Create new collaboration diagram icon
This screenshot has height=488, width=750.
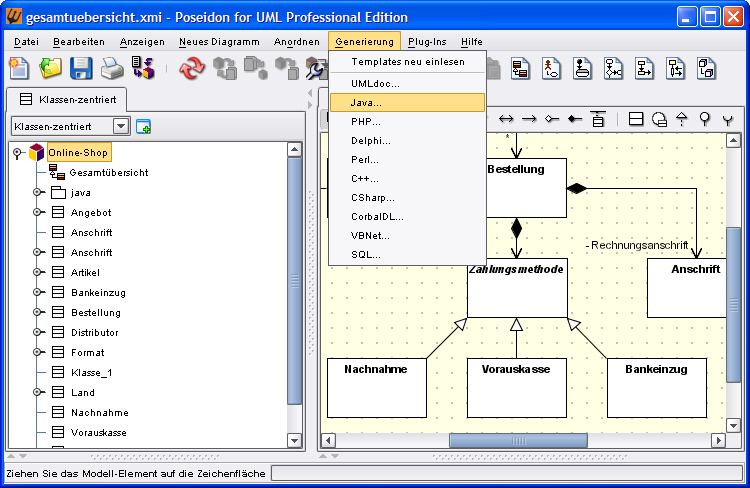[613, 68]
